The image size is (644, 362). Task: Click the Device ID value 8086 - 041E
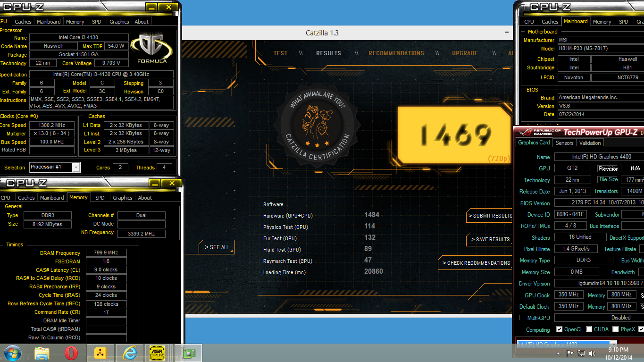(x=570, y=214)
